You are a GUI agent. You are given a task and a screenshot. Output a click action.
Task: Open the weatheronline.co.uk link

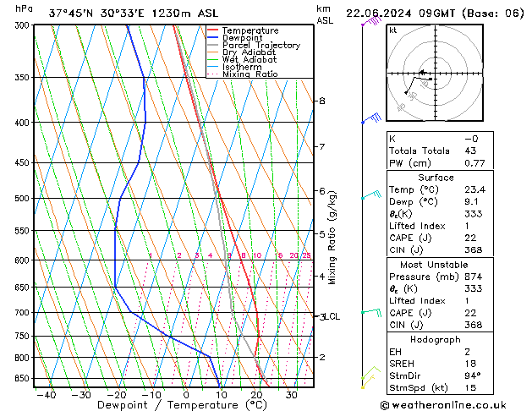pyautogui.click(x=453, y=404)
